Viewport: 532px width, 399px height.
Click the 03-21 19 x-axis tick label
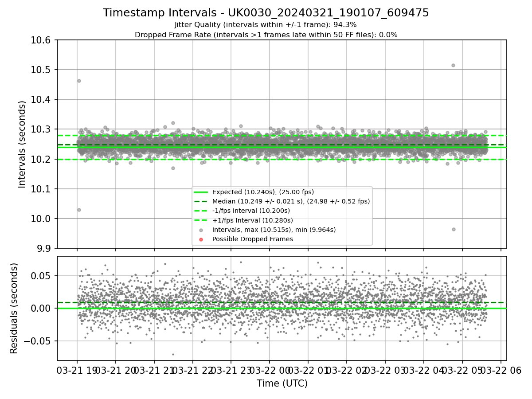77,370
